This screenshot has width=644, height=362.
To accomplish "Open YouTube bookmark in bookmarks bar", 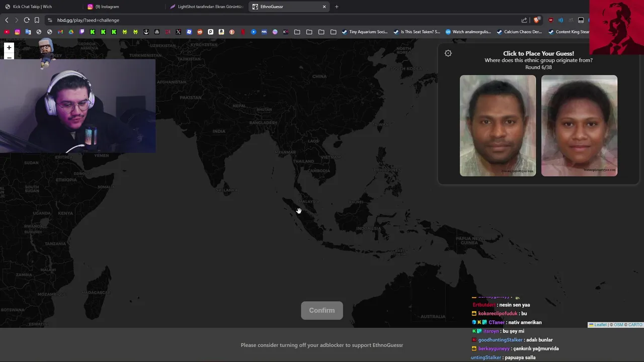I will [7, 32].
